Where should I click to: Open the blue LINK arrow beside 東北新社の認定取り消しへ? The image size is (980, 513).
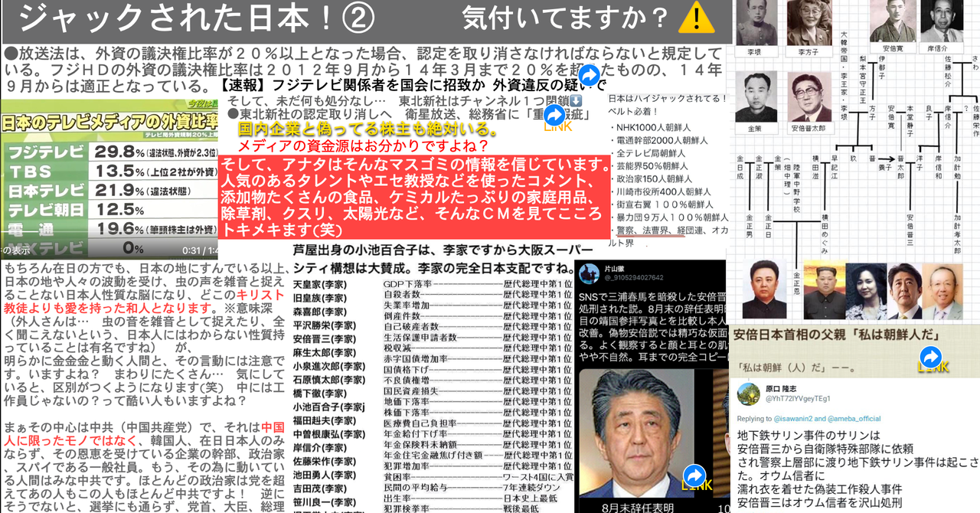pos(554,116)
